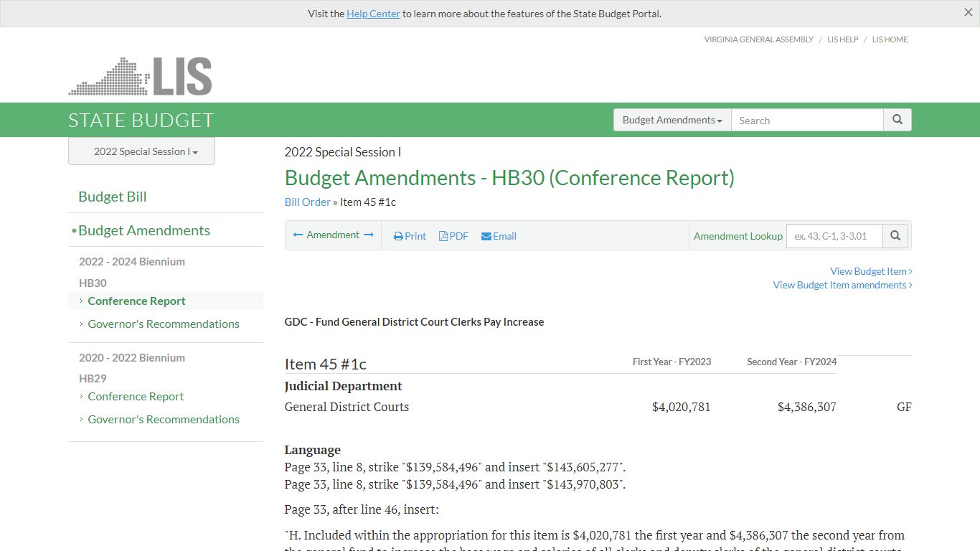This screenshot has width=980, height=551.
Task: Open HB30 Conference Report in sidebar
Action: [136, 301]
